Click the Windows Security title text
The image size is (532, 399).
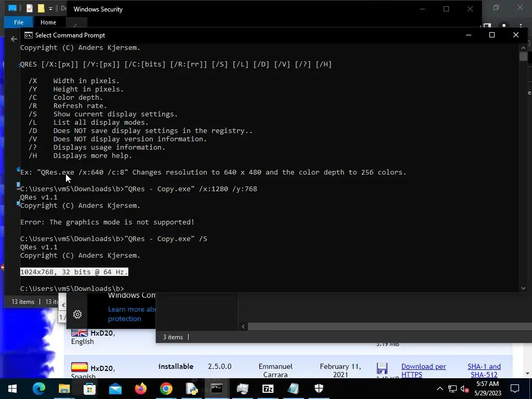98,9
